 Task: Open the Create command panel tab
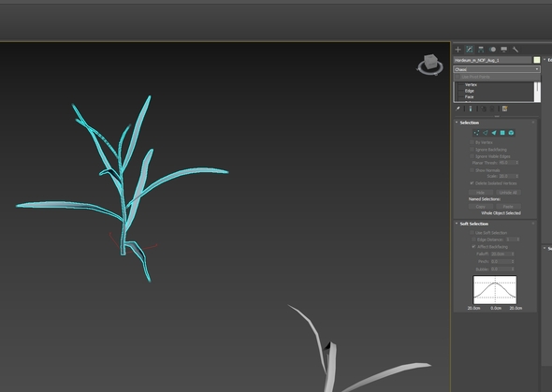(458, 50)
